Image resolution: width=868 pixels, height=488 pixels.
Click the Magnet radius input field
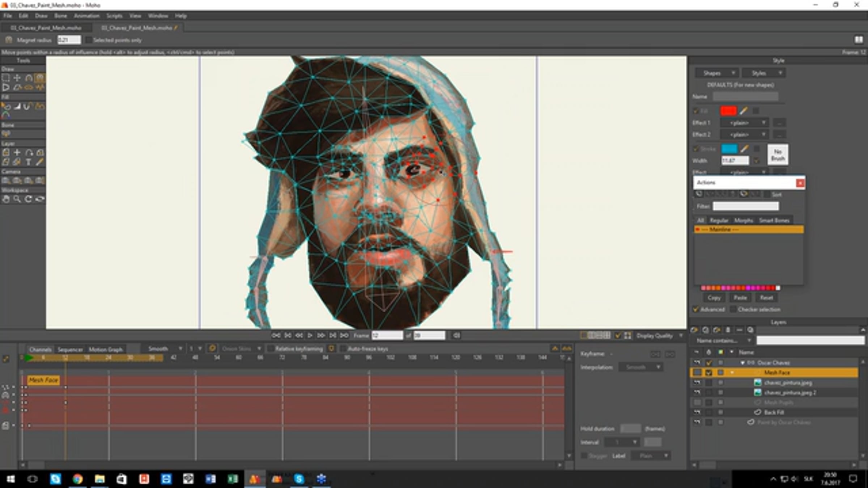coord(69,40)
